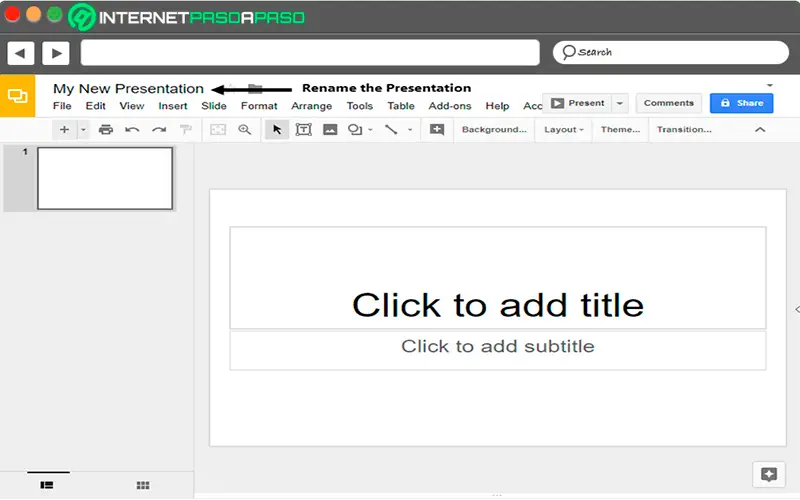
Task: Switch to grid view icon
Action: (x=143, y=485)
